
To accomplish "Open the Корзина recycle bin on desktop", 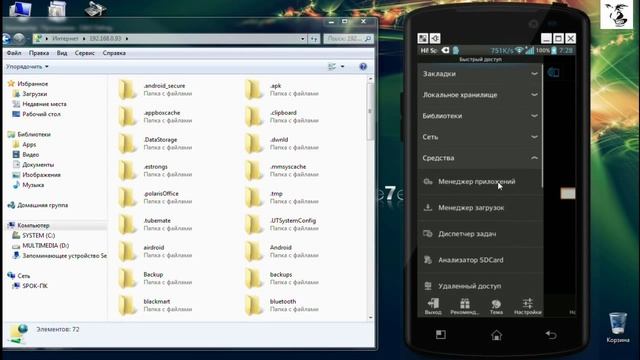I will 618,327.
